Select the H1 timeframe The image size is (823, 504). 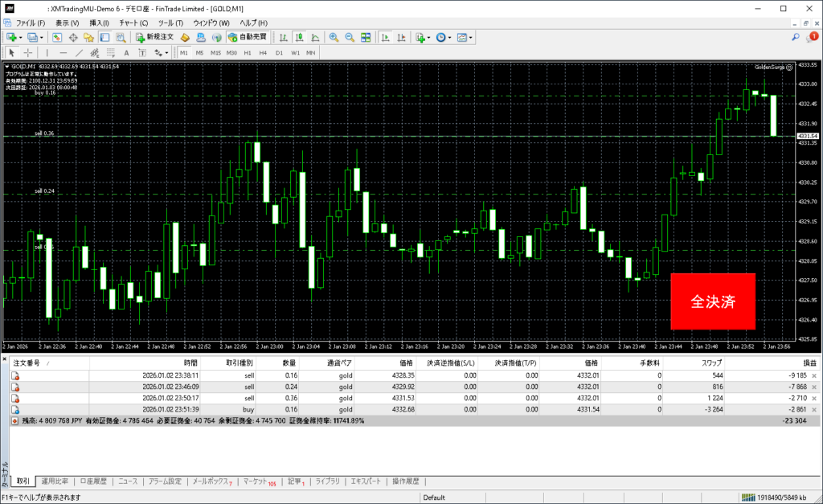(248, 53)
